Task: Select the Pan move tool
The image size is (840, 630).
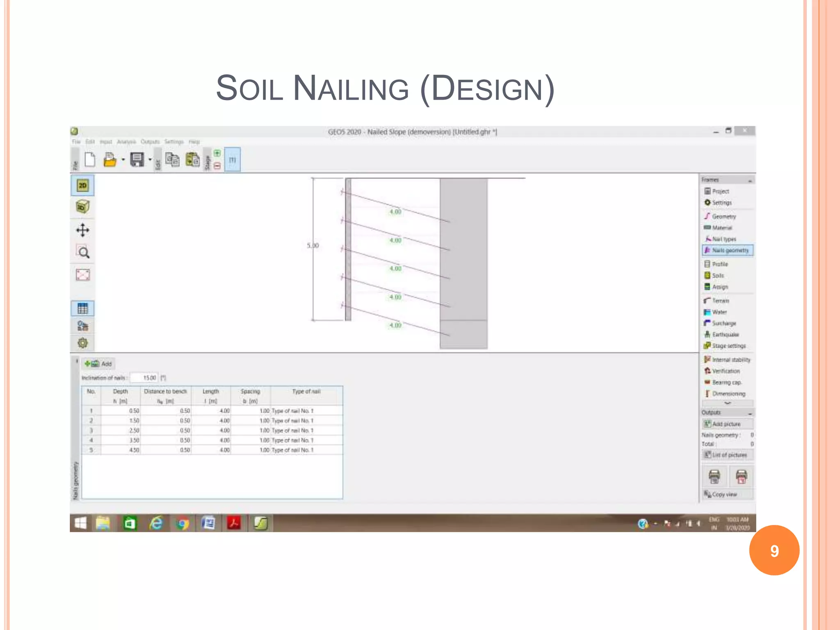Action: [82, 230]
